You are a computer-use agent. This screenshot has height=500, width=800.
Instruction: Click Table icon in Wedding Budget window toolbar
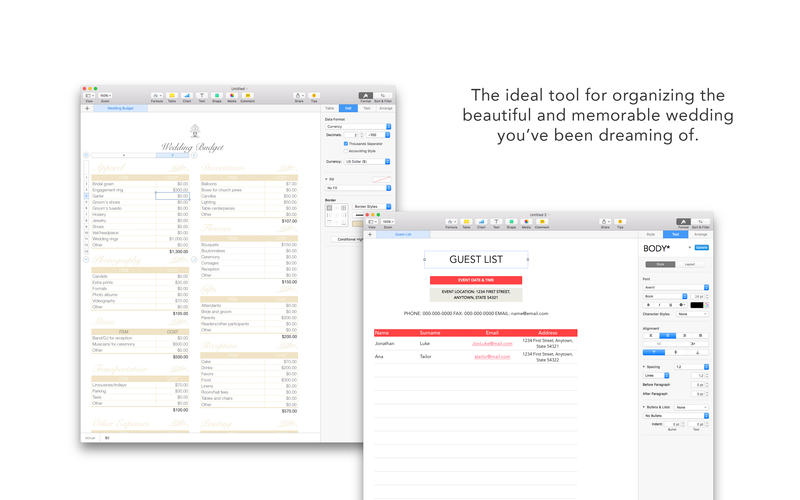(x=172, y=95)
